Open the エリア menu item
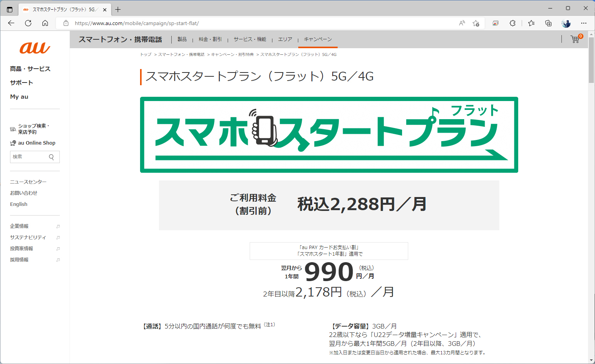Viewport: 595px width, 364px height. click(x=285, y=39)
